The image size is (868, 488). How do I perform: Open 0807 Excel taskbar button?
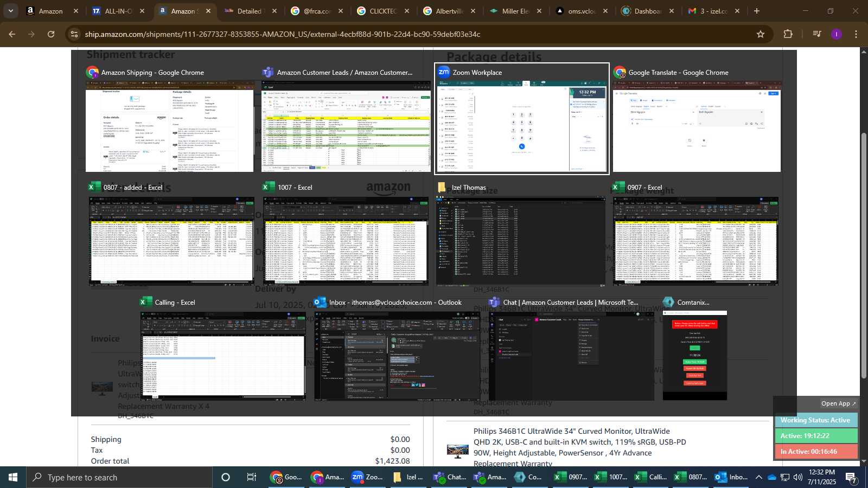[x=691, y=477]
